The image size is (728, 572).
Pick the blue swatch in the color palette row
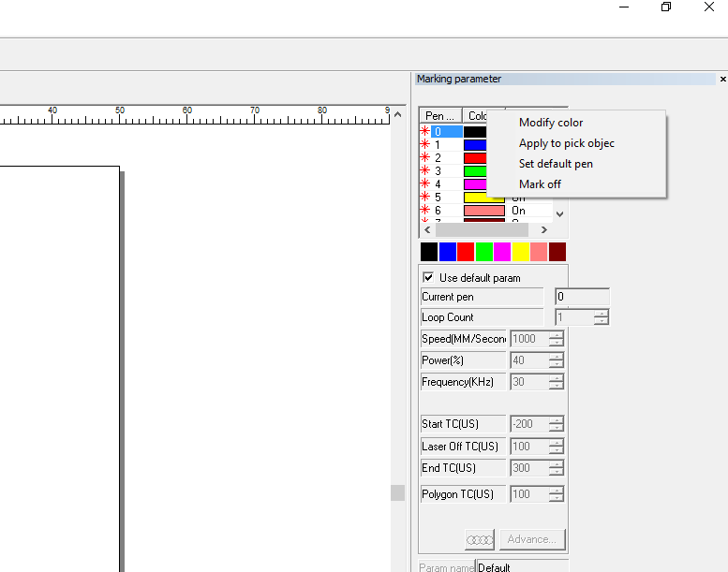tap(448, 252)
